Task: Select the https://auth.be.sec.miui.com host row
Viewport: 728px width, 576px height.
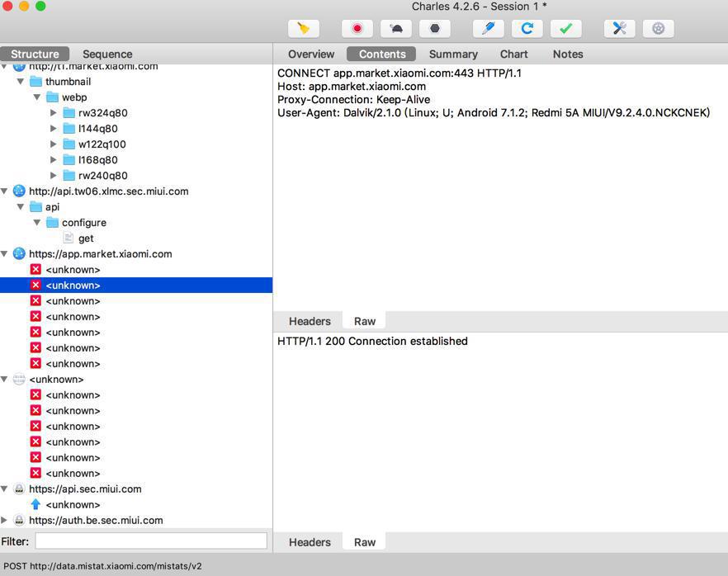Action: [96, 521]
